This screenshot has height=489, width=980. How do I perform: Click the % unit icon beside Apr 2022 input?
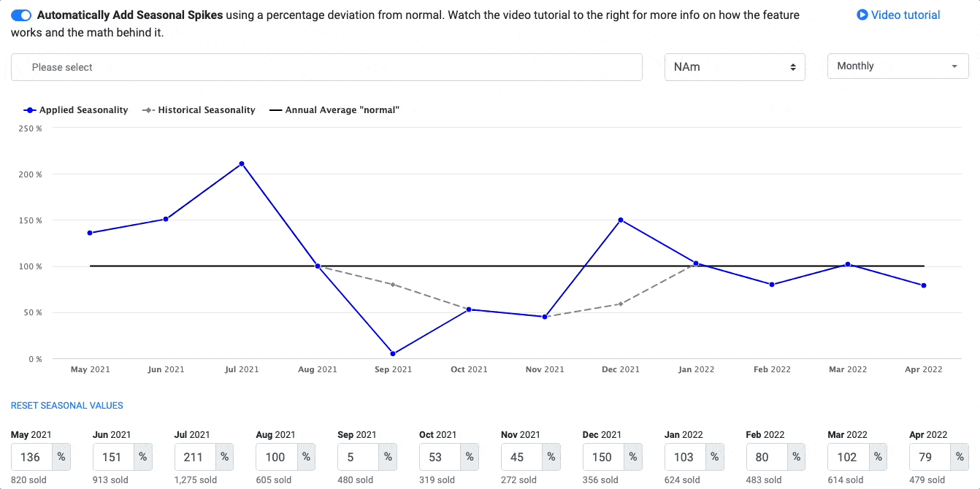(x=960, y=457)
